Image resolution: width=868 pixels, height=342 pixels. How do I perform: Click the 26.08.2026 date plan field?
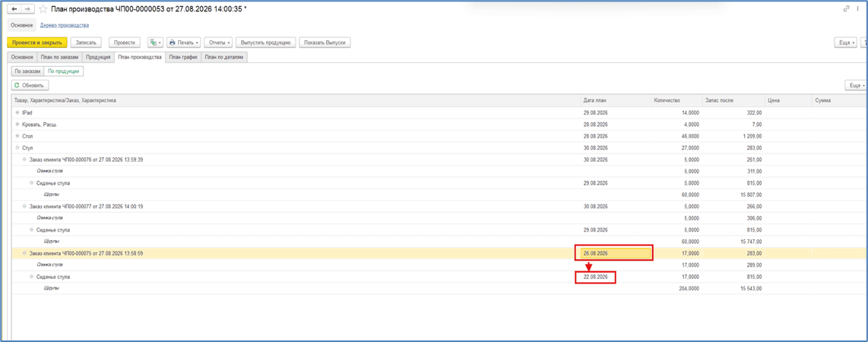coord(614,253)
